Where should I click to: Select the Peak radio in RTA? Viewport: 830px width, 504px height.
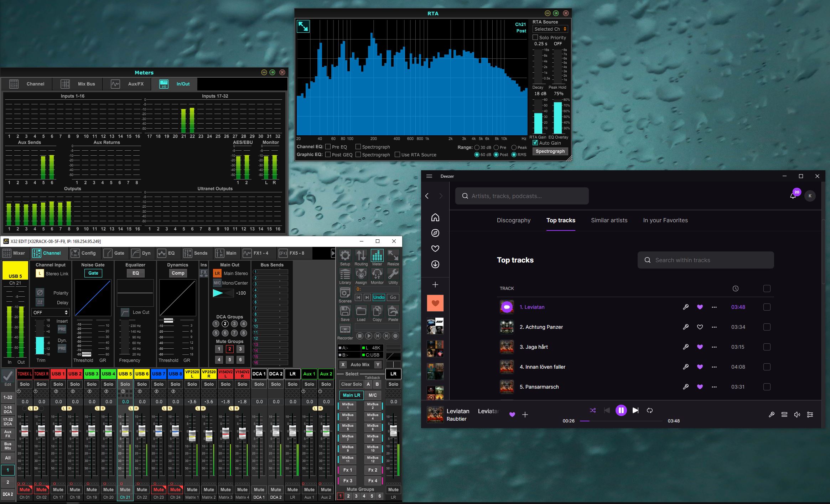[514, 147]
